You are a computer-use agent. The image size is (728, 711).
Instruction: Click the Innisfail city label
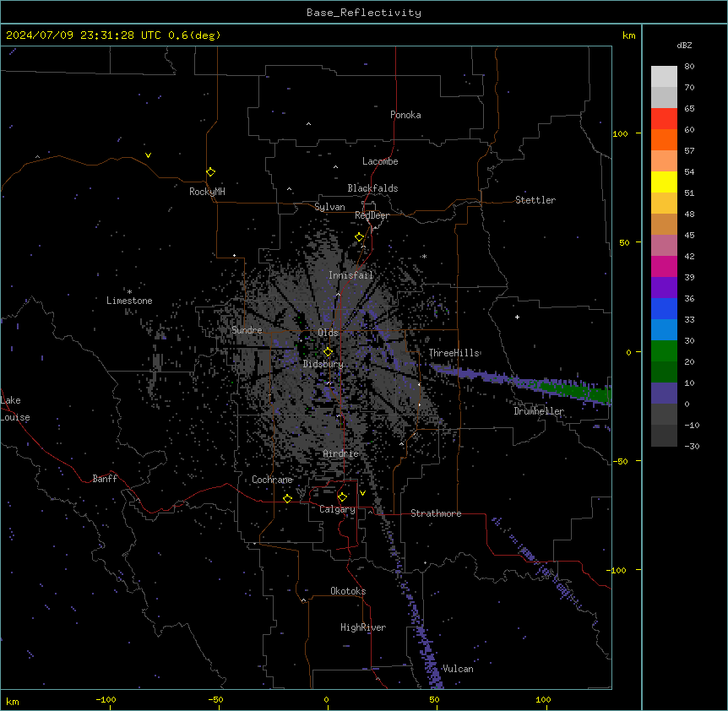351,275
